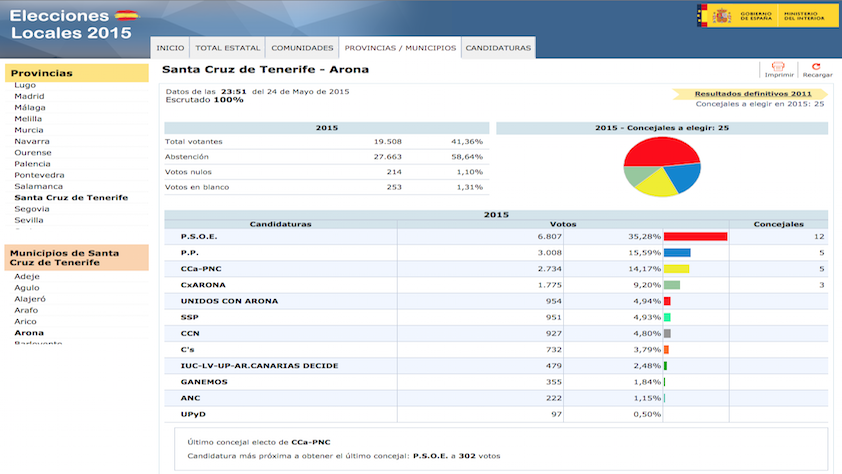This screenshot has width=842, height=474.
Task: Click the yellow CCa-PNC percentage bar
Action: pyautogui.click(x=676, y=269)
